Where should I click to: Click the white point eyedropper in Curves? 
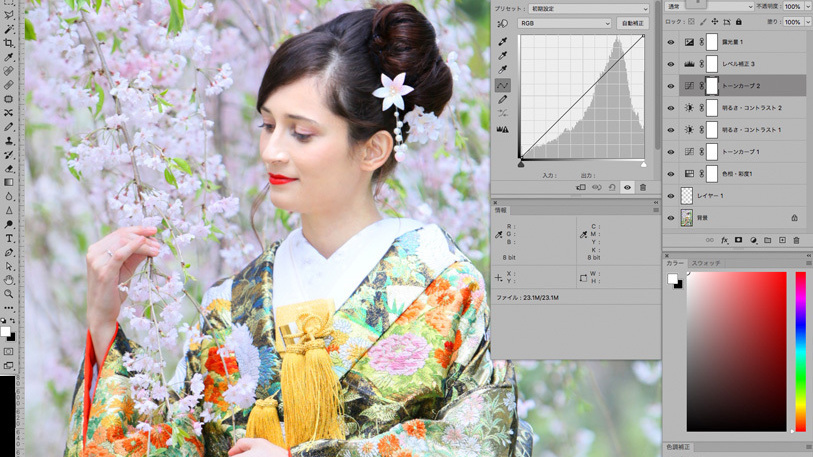(x=502, y=70)
